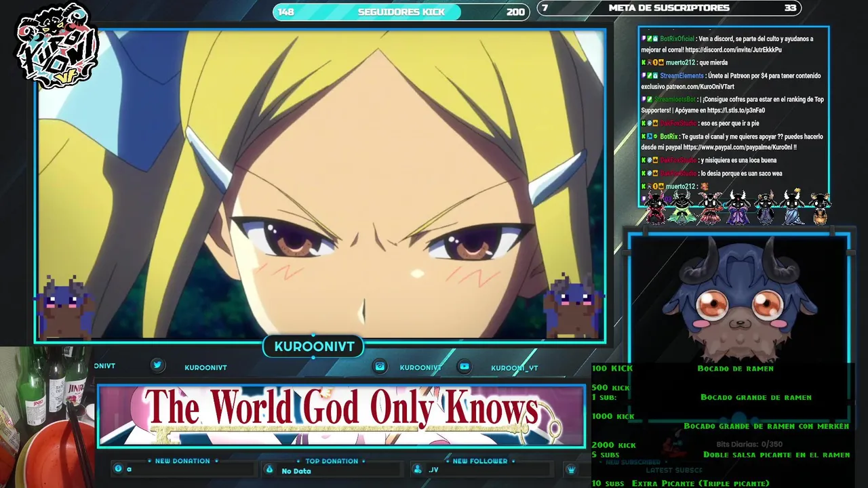Click 'Doble salsa picante en el ramen' reward
Image resolution: width=868 pixels, height=488 pixels.
pyautogui.click(x=776, y=455)
